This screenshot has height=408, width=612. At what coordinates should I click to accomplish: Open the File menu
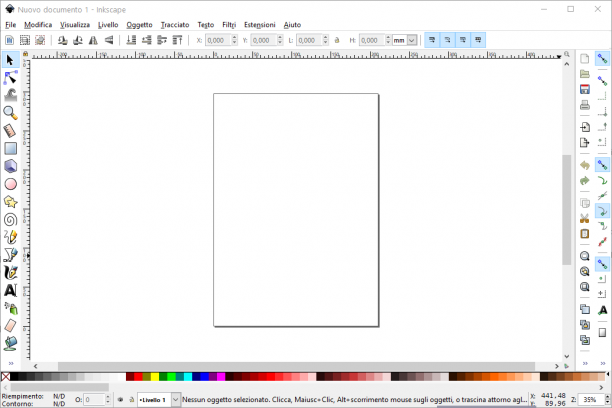click(x=11, y=25)
